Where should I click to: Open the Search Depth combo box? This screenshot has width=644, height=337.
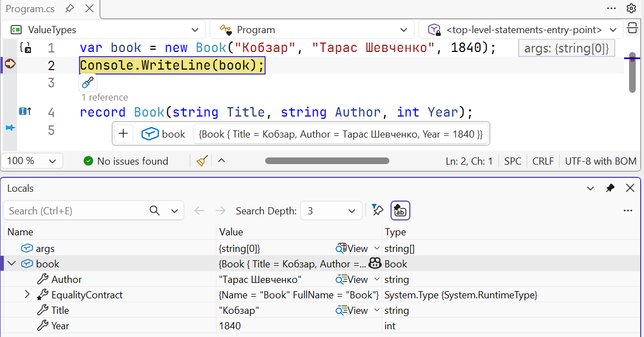(331, 211)
